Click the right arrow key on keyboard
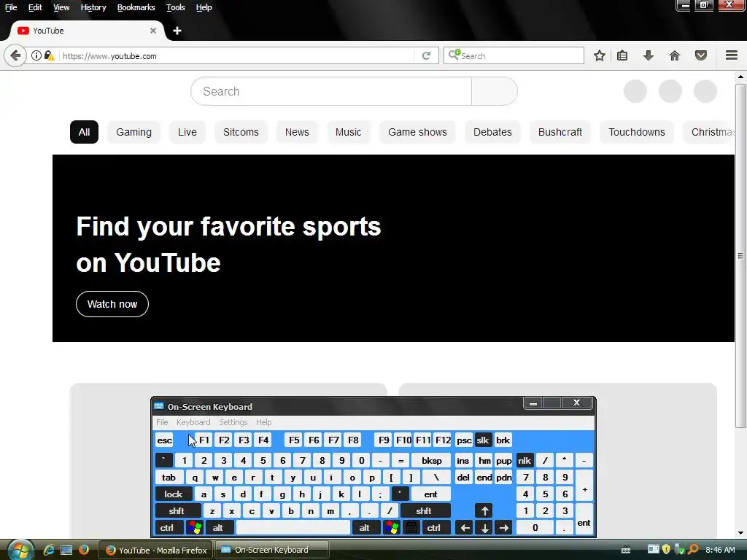Screen dimensions: 747x560 pyautogui.click(x=503, y=528)
